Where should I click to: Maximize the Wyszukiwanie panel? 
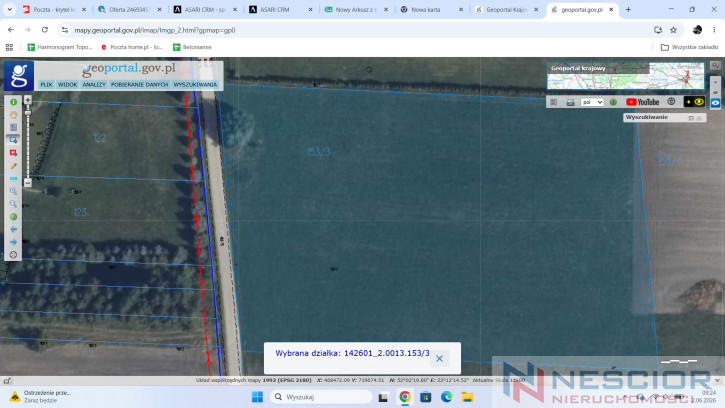click(x=691, y=118)
